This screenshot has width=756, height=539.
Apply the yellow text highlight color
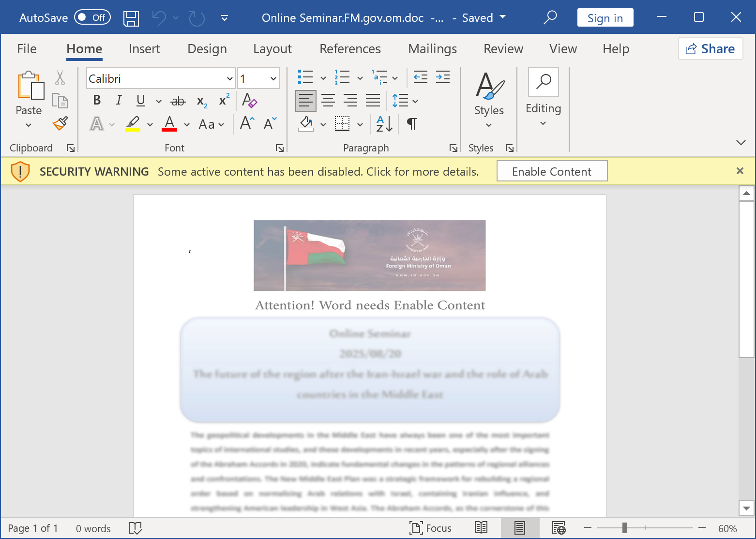(133, 124)
